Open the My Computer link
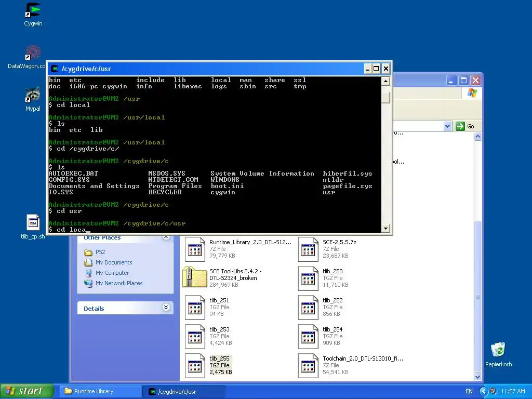This screenshot has height=399, width=532. pos(112,273)
